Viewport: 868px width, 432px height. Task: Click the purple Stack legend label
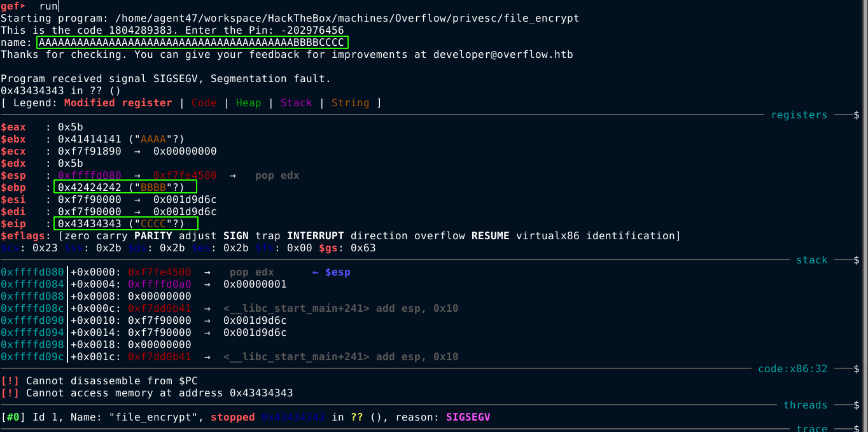tap(296, 103)
